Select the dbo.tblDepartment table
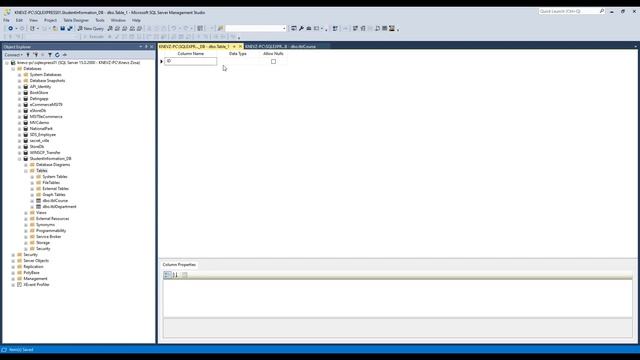 point(59,207)
